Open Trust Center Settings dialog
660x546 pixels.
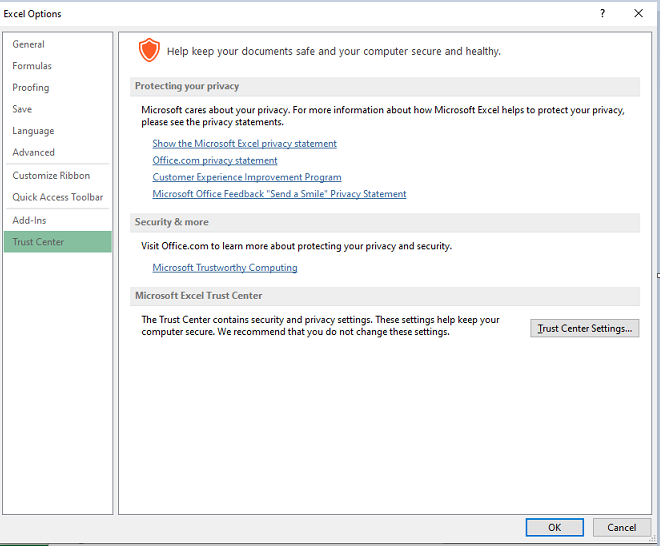pos(585,328)
